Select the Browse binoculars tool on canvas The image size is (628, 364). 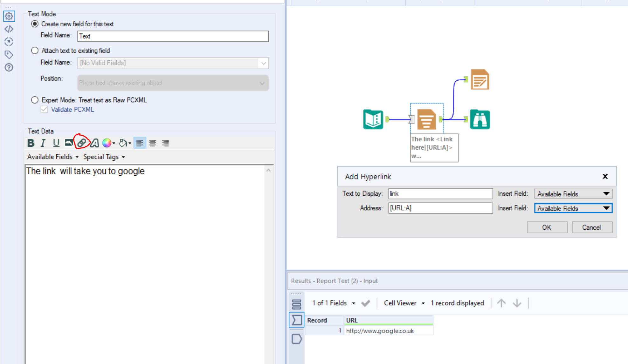pyautogui.click(x=480, y=119)
